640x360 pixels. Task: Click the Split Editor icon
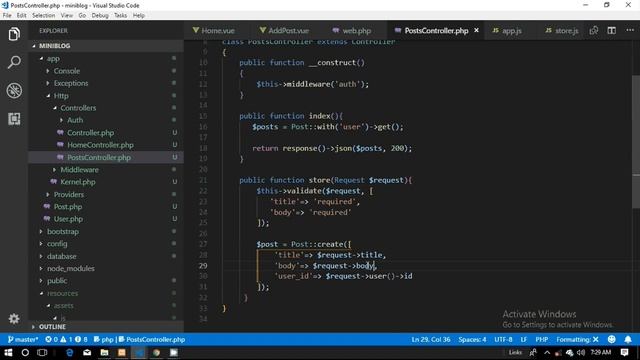(x=611, y=31)
